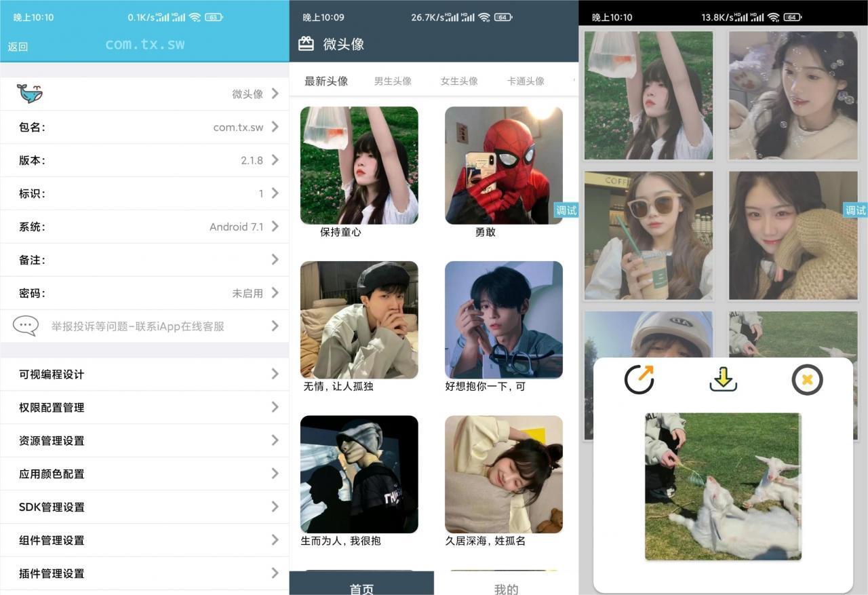Open the 备注 row chevron
This screenshot has width=868, height=595.
click(x=275, y=260)
